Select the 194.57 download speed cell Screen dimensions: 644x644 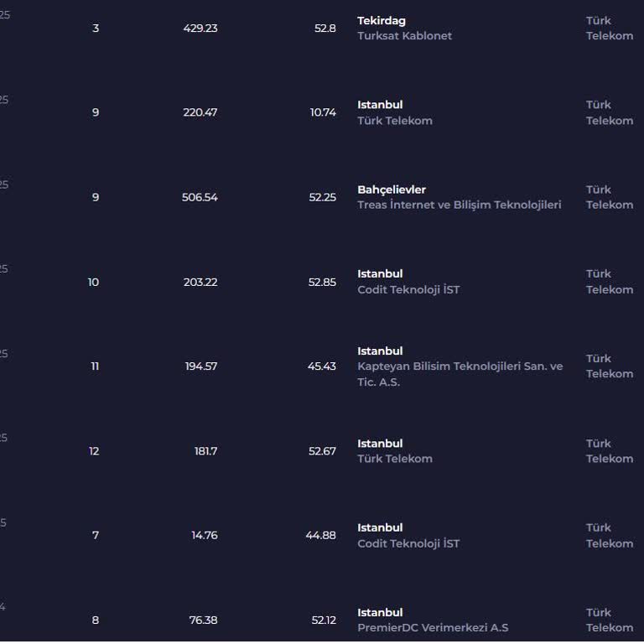pos(201,366)
